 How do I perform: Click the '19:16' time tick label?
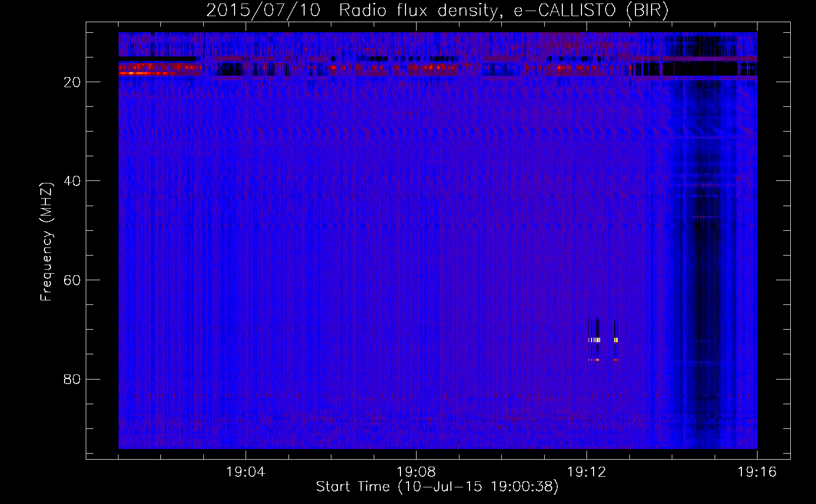(757, 472)
